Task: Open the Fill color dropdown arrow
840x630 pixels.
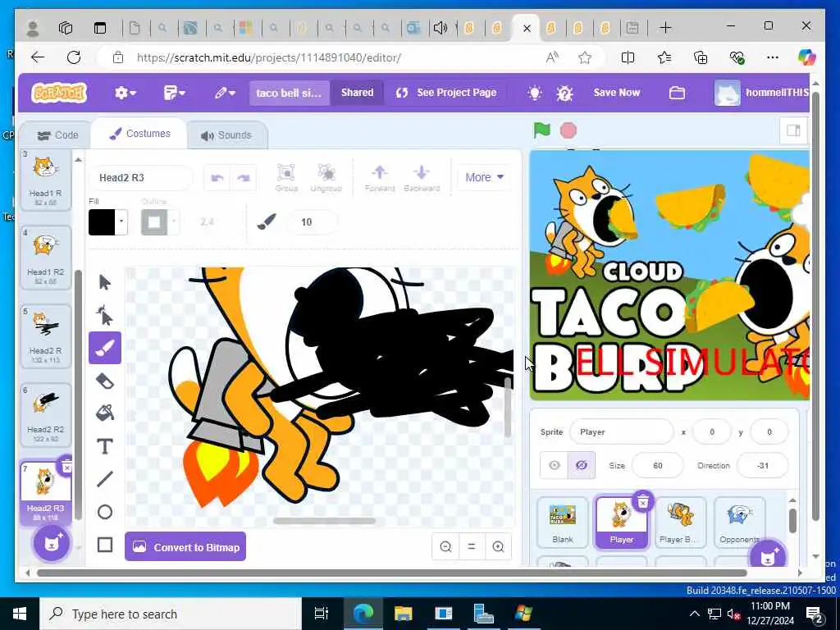Action: coord(121,221)
